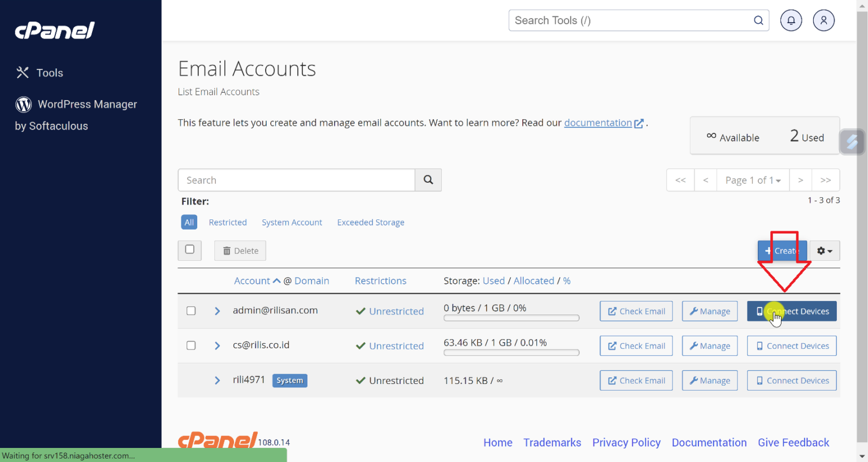Open the documentation link
Viewport: 868px width, 462px height.
point(598,123)
